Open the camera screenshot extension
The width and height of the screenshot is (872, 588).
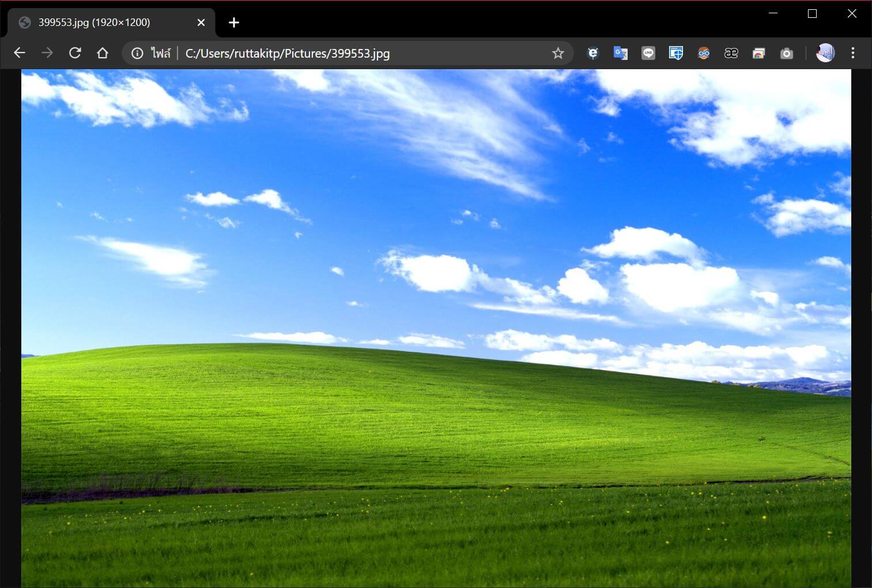787,54
